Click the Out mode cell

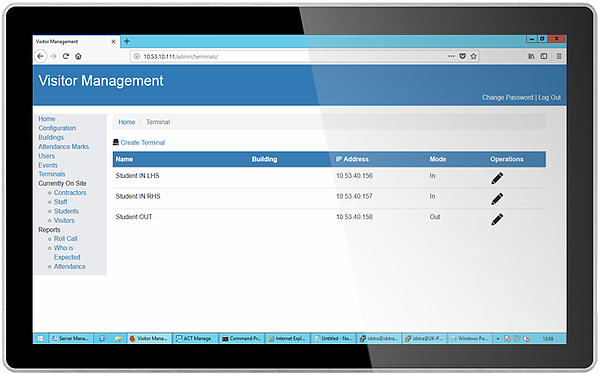click(x=435, y=217)
